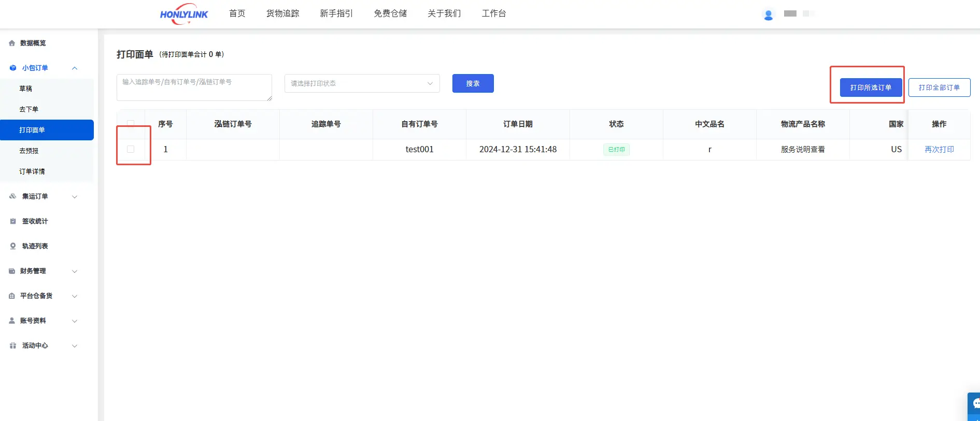
Task: Open the 请选择打印状态 dropdown
Action: pyautogui.click(x=362, y=83)
